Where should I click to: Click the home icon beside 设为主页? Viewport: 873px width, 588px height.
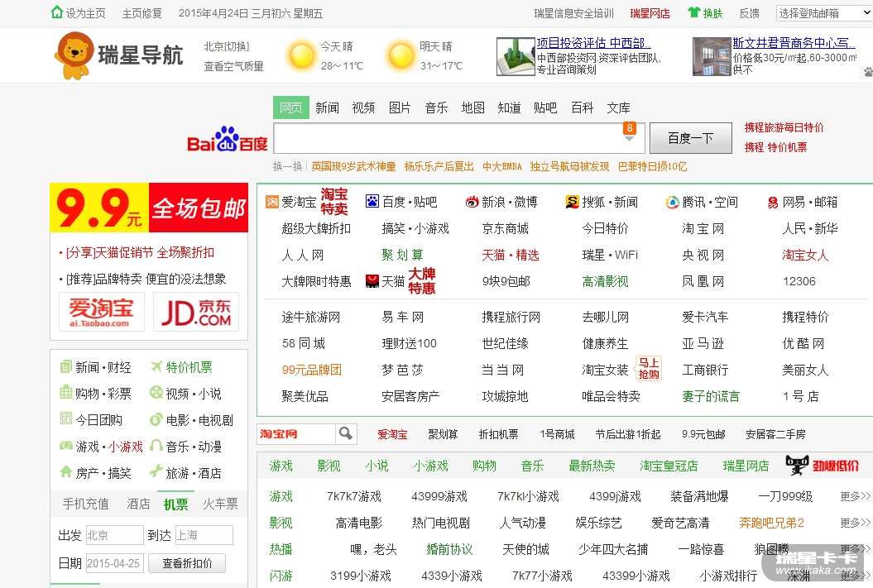pos(57,12)
